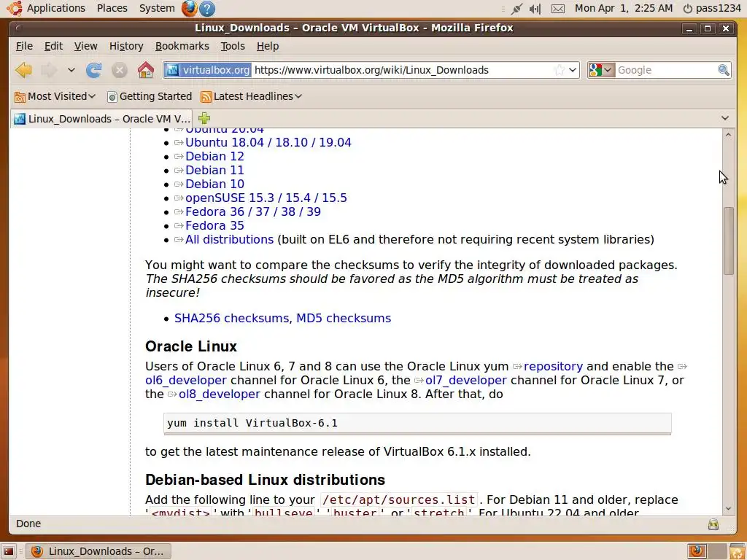Click the scrollbar up arrow
Viewport: 747px width, 560px height.
(728, 135)
